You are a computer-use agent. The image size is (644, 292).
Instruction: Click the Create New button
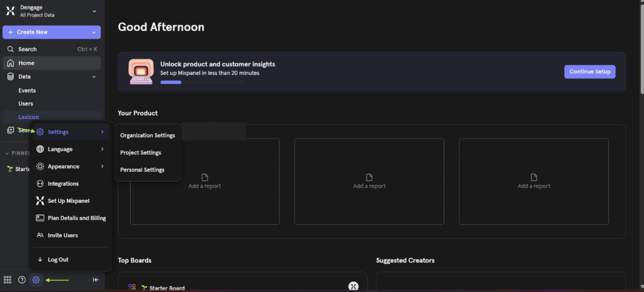click(x=52, y=32)
